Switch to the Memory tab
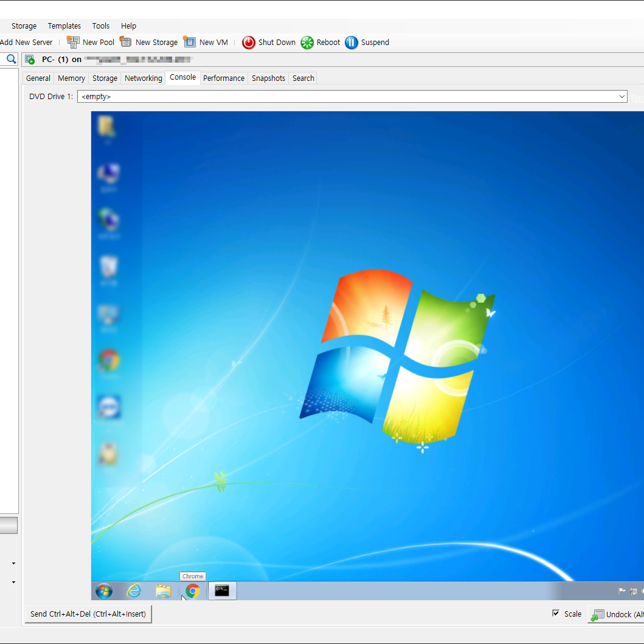 (72, 78)
